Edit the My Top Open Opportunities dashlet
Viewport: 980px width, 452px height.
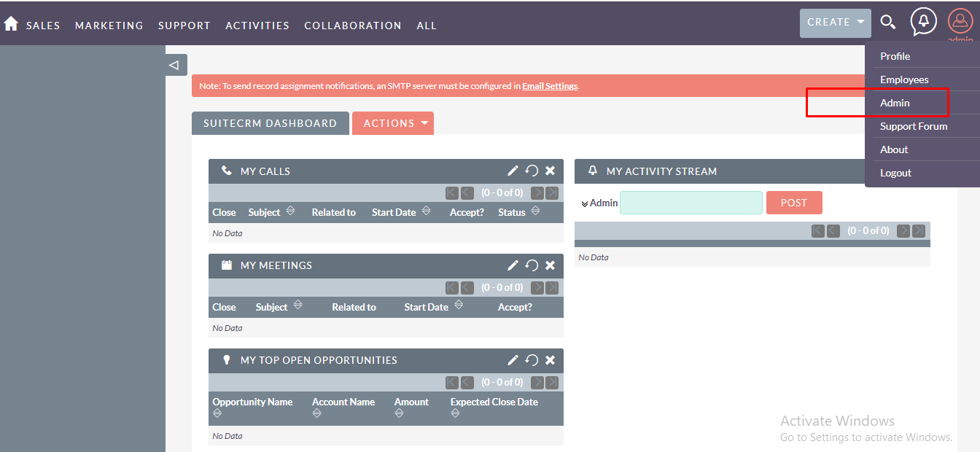(x=513, y=360)
